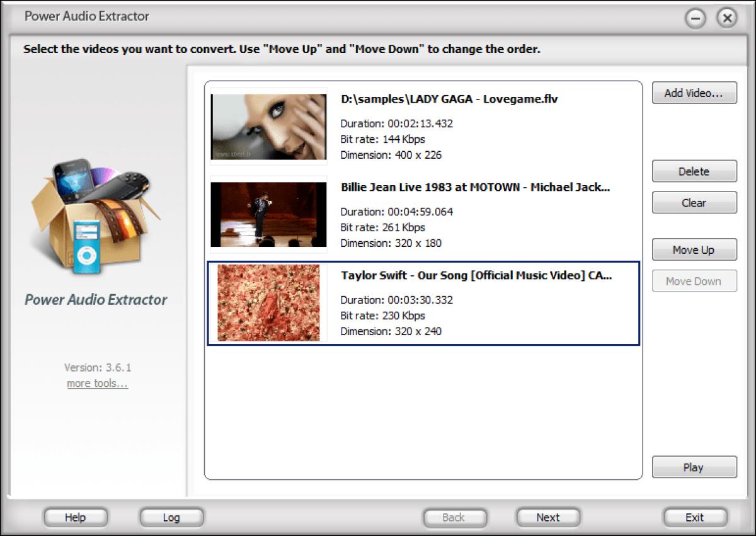Click the Add Video button
The height and width of the screenshot is (536, 756).
click(694, 93)
